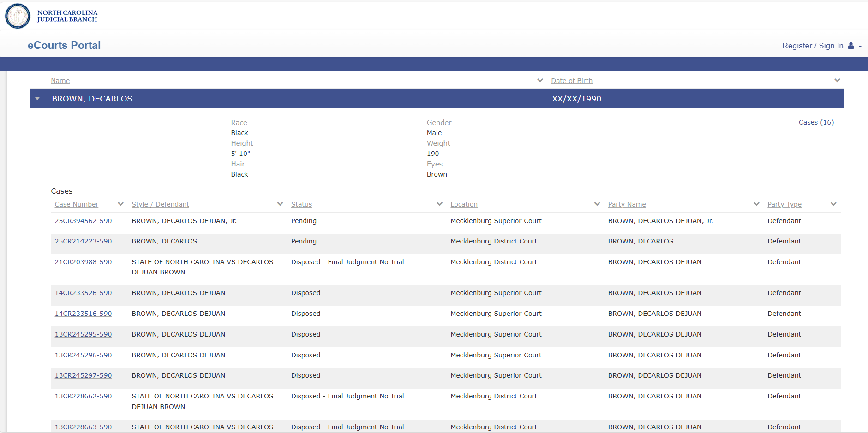The image size is (868, 433).
Task: Sort by the Status column header
Action: click(x=301, y=204)
